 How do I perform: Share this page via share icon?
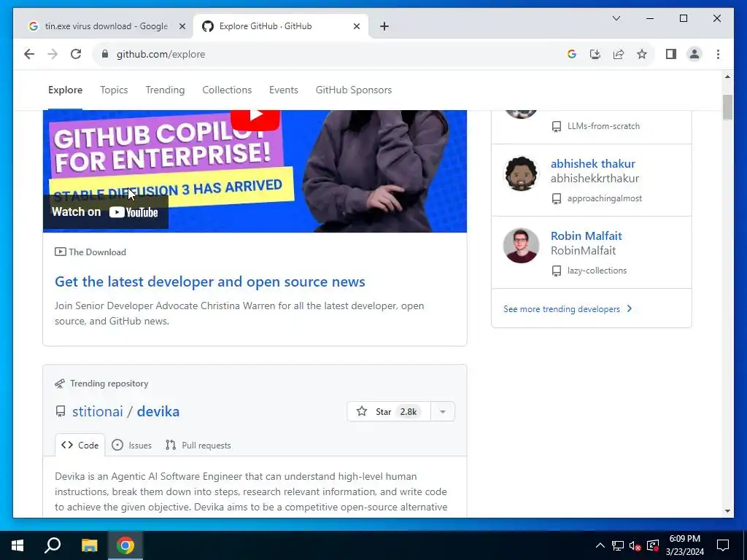click(x=619, y=54)
